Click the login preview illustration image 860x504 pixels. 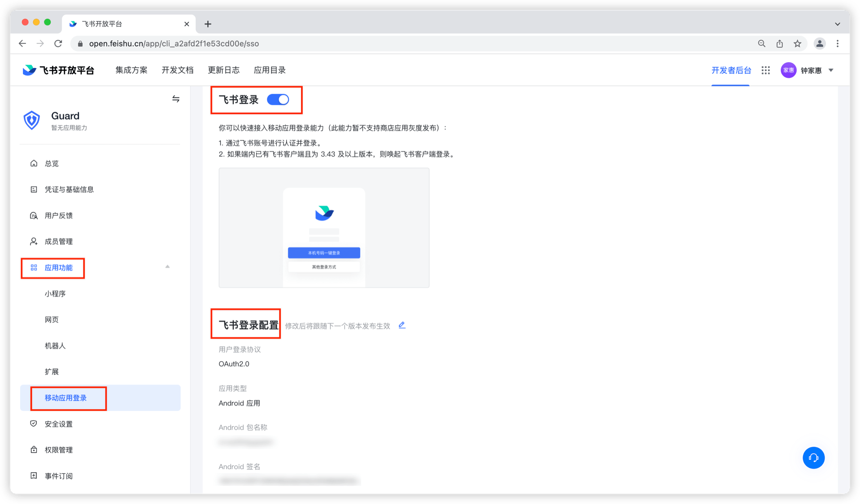click(324, 228)
